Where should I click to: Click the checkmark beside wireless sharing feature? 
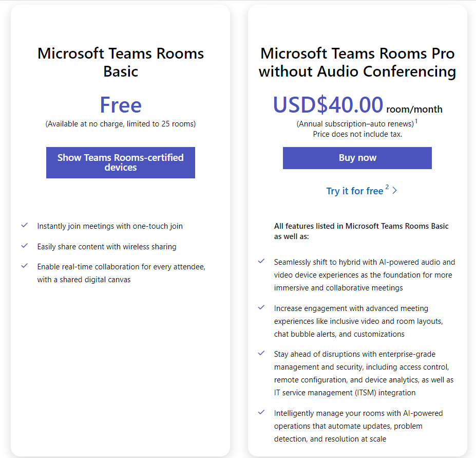coord(24,246)
